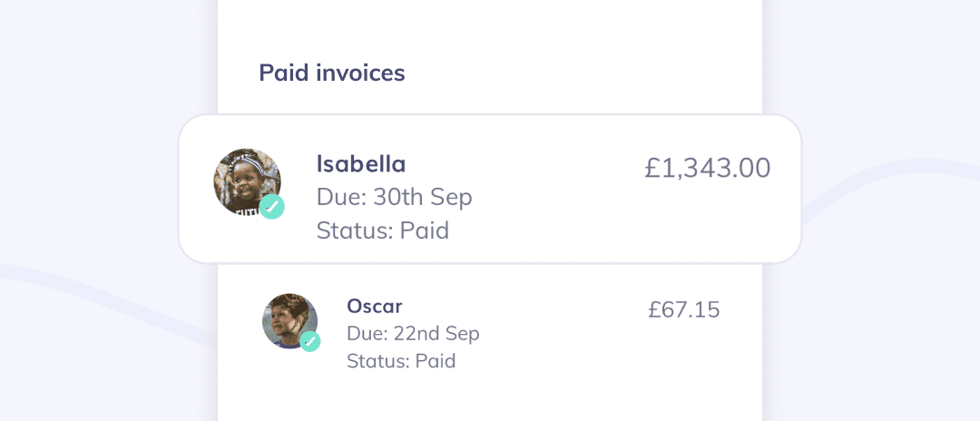This screenshot has width=980, height=421.
Task: Click the £1,343.00 invoice amount
Action: coord(707,168)
